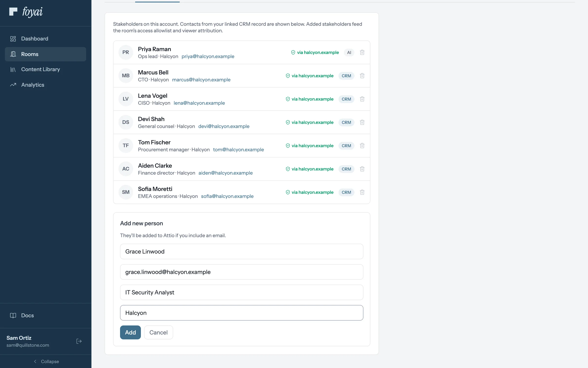588x368 pixels.
Task: Open priya@halcyon.example email link
Action: coord(208,56)
